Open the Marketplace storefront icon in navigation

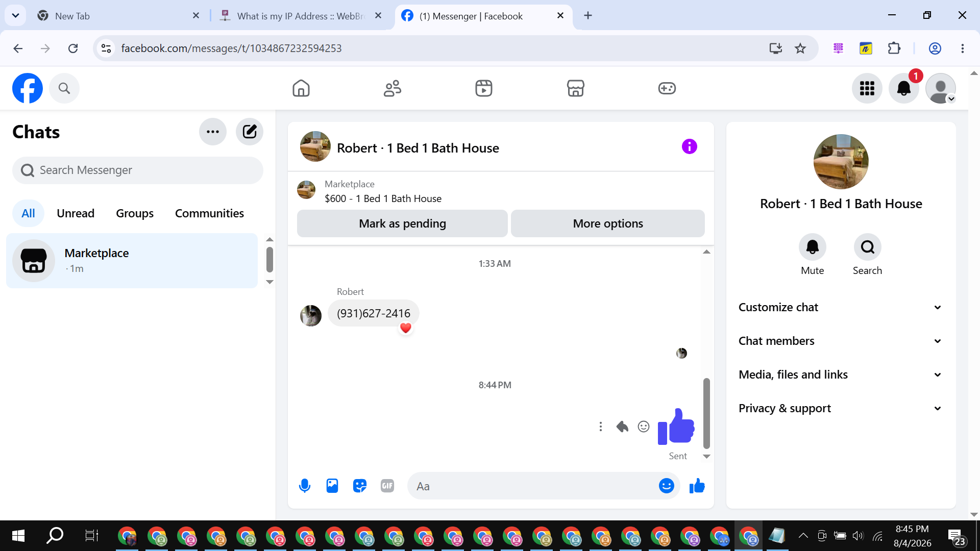click(x=575, y=88)
